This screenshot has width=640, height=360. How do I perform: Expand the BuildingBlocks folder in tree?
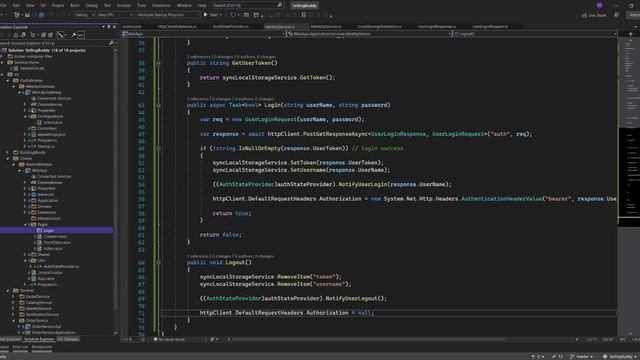(8, 152)
